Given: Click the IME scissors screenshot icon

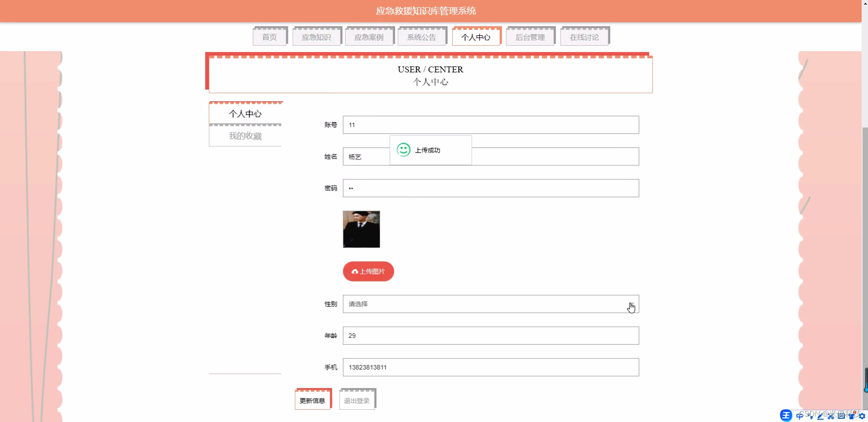Looking at the screenshot, I should coord(830,416).
